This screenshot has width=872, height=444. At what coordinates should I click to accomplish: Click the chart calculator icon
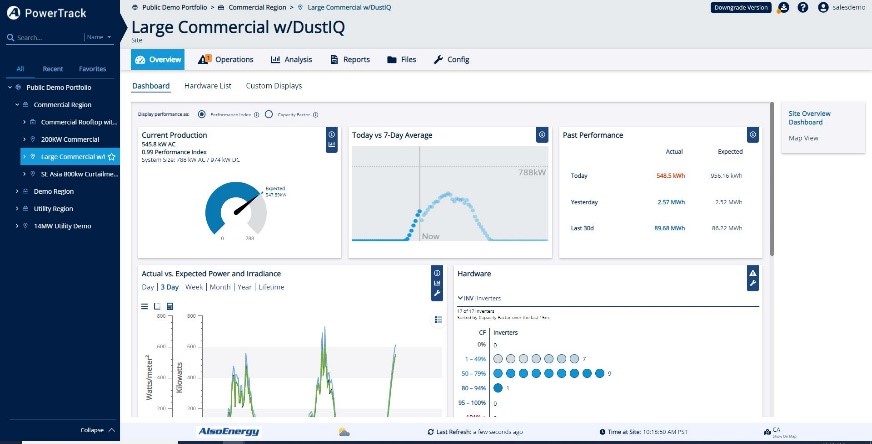[x=170, y=307]
